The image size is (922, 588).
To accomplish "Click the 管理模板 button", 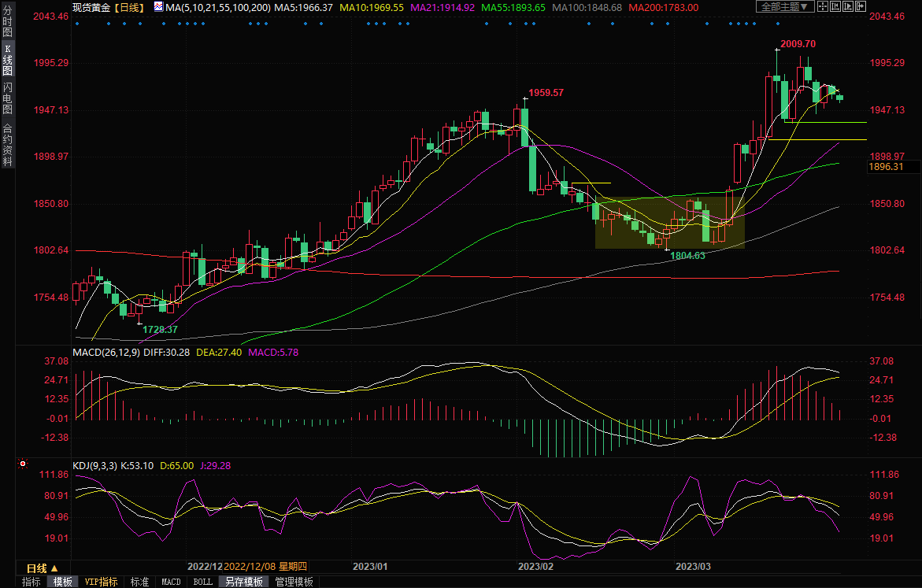I will pyautogui.click(x=294, y=582).
